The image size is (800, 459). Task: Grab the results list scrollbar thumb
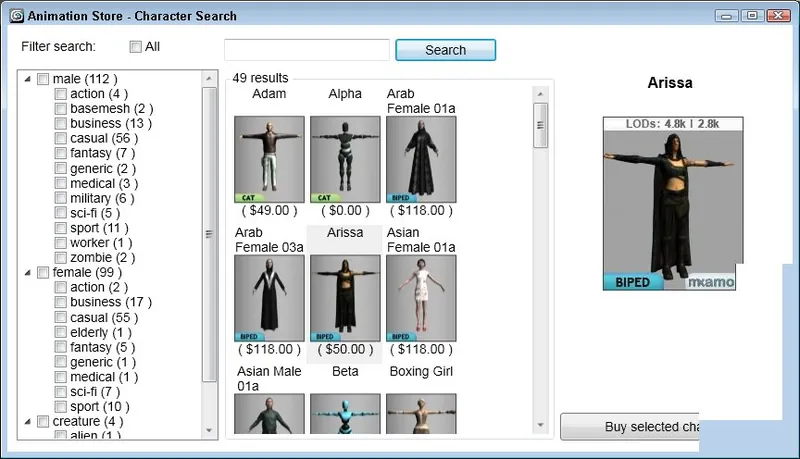[540, 125]
